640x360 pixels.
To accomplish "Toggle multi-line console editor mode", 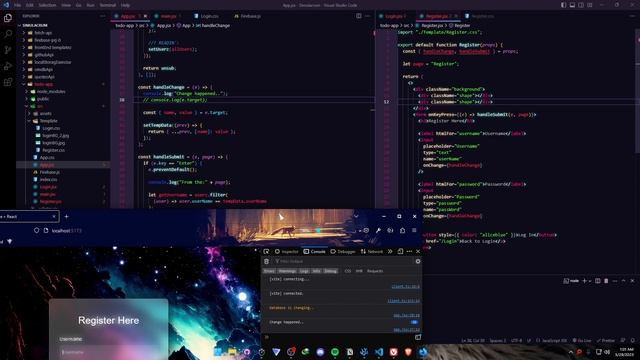I will (418, 337).
